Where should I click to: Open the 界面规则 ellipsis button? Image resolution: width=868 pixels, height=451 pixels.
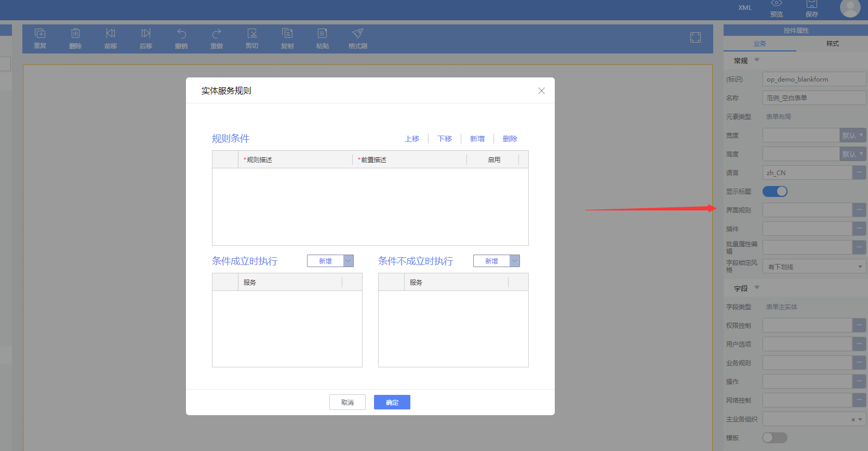tap(859, 210)
